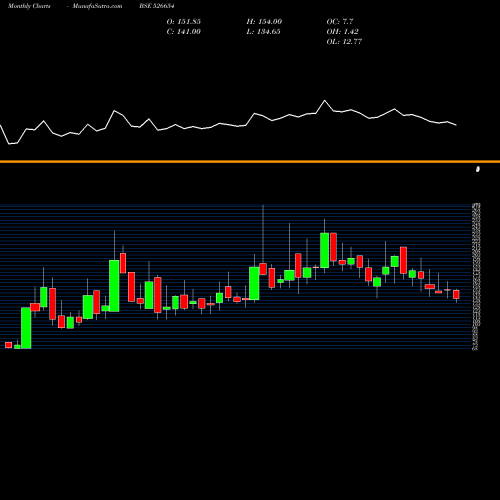Click the highest peak of the white line
Image resolution: width=500 pixels, height=500 pixels.
point(324,100)
